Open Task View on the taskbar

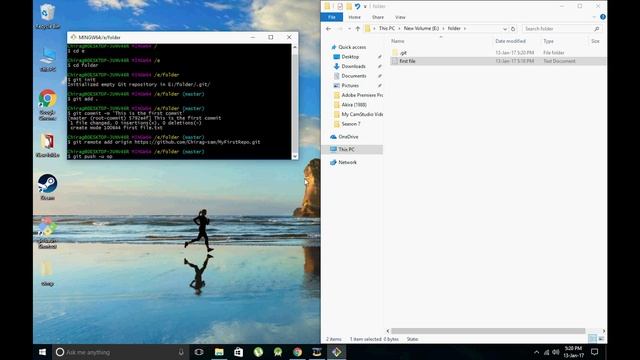(199, 352)
